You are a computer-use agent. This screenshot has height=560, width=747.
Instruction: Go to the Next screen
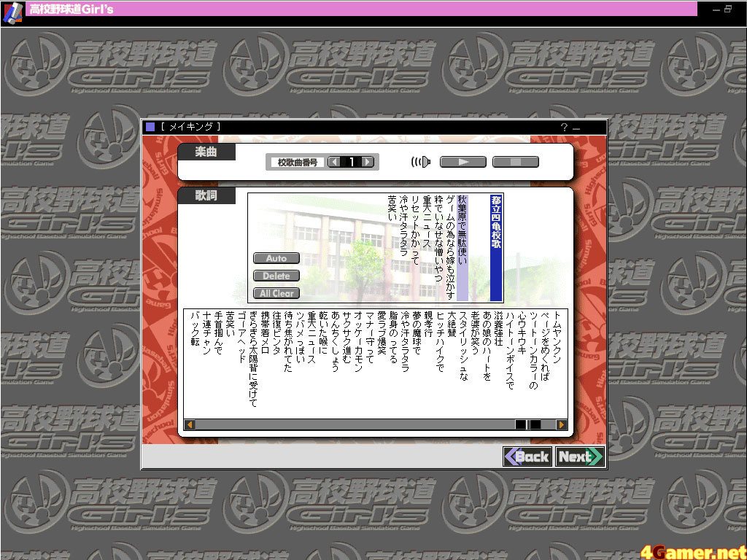tap(580, 456)
